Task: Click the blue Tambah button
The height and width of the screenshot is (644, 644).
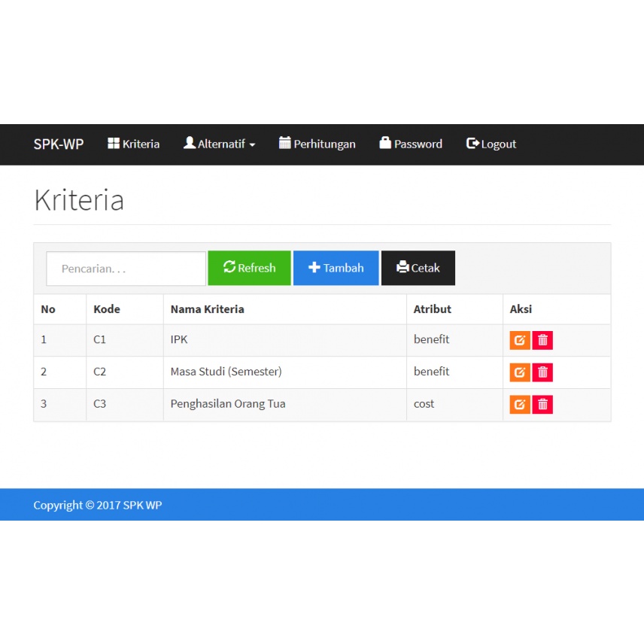Action: coord(336,268)
